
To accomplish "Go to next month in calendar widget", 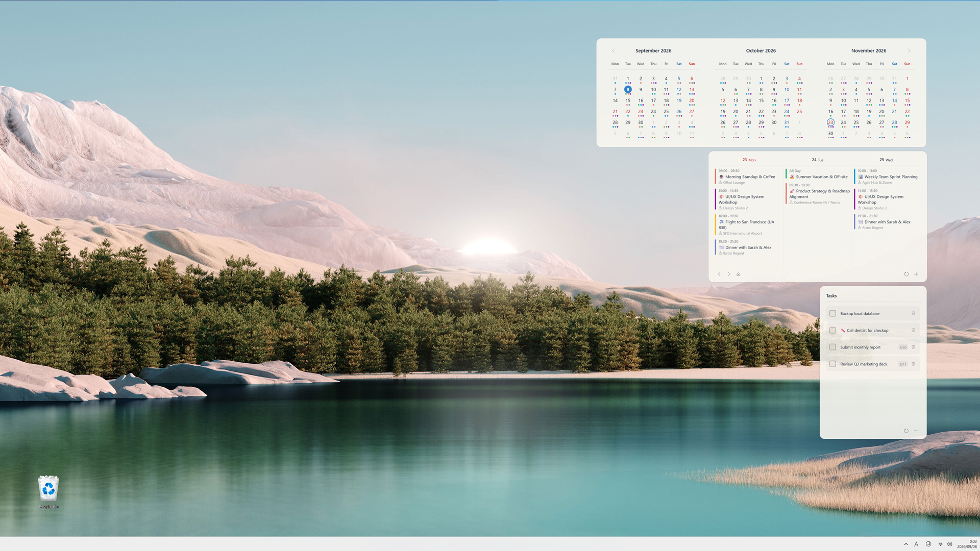I will (909, 51).
